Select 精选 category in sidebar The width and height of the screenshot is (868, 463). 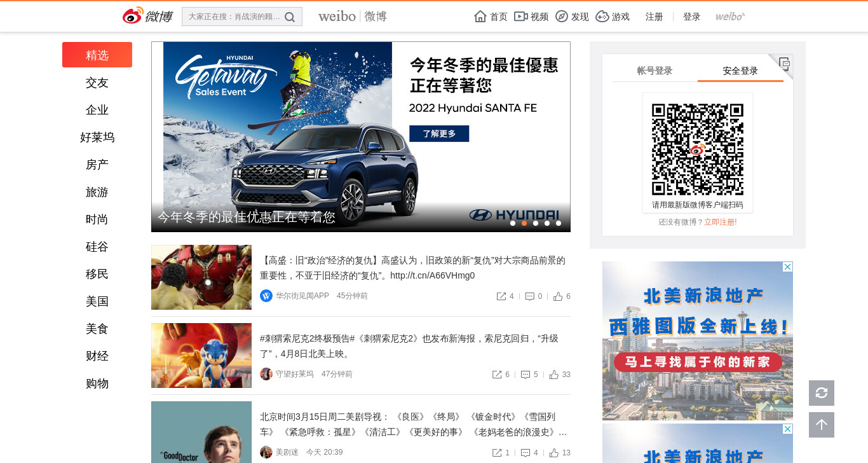coord(97,55)
